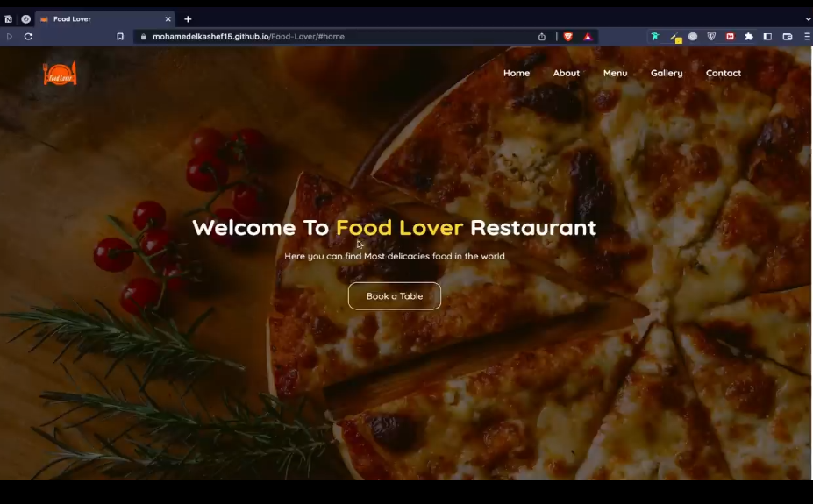Click the Book a Table button

pos(395,296)
